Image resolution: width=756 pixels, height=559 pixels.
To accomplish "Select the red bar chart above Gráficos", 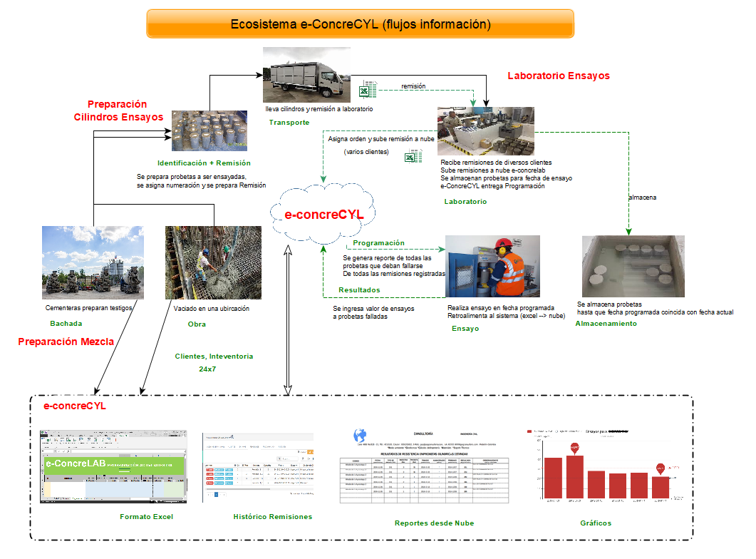I will click(x=605, y=469).
